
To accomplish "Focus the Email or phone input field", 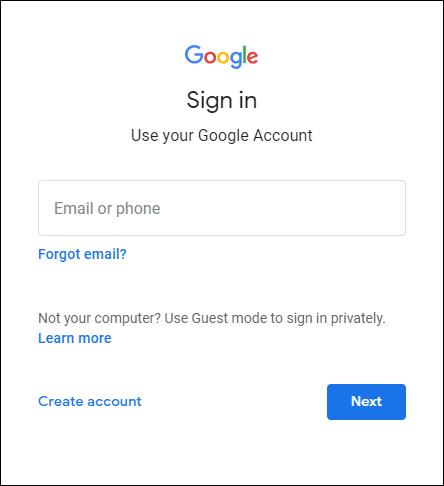I will point(222,208).
